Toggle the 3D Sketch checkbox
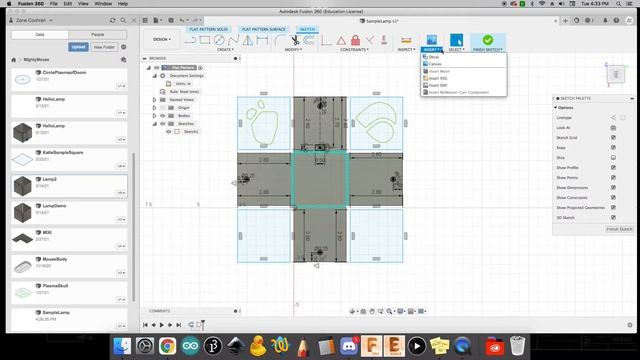This screenshot has width=640, height=360. tap(613, 218)
